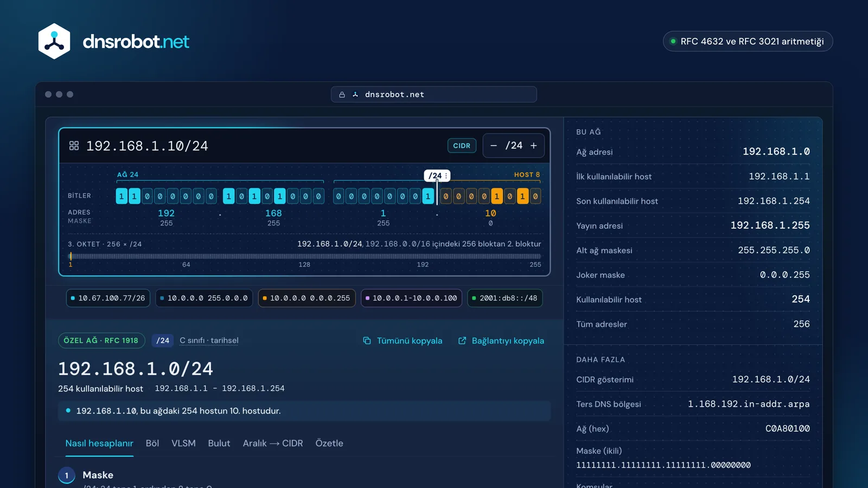Open the Bulut tab
The height and width of the screenshot is (488, 868).
coord(219,444)
